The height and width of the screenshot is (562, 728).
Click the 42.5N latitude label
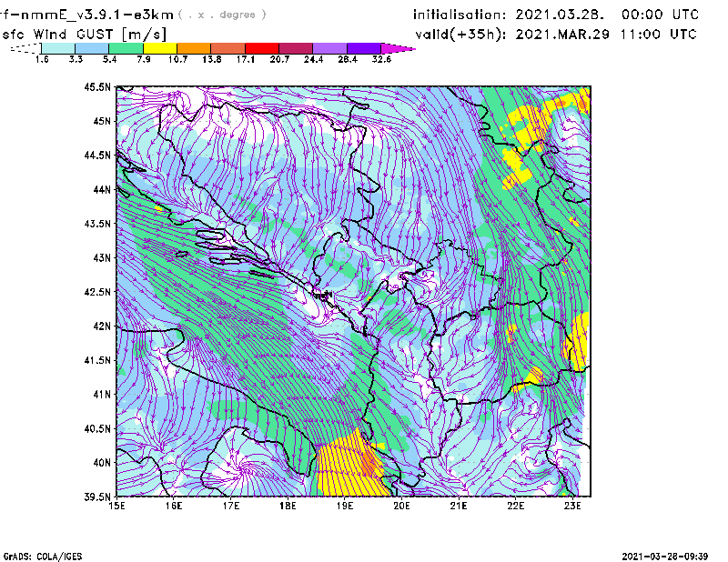(x=98, y=292)
